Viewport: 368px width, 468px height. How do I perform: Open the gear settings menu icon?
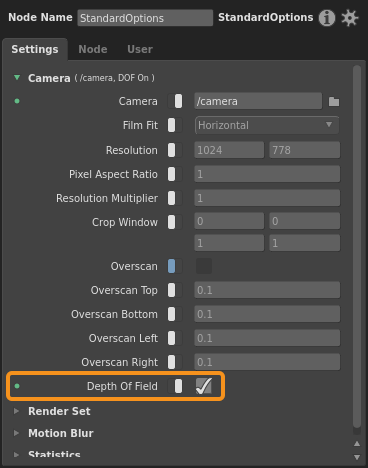click(350, 18)
